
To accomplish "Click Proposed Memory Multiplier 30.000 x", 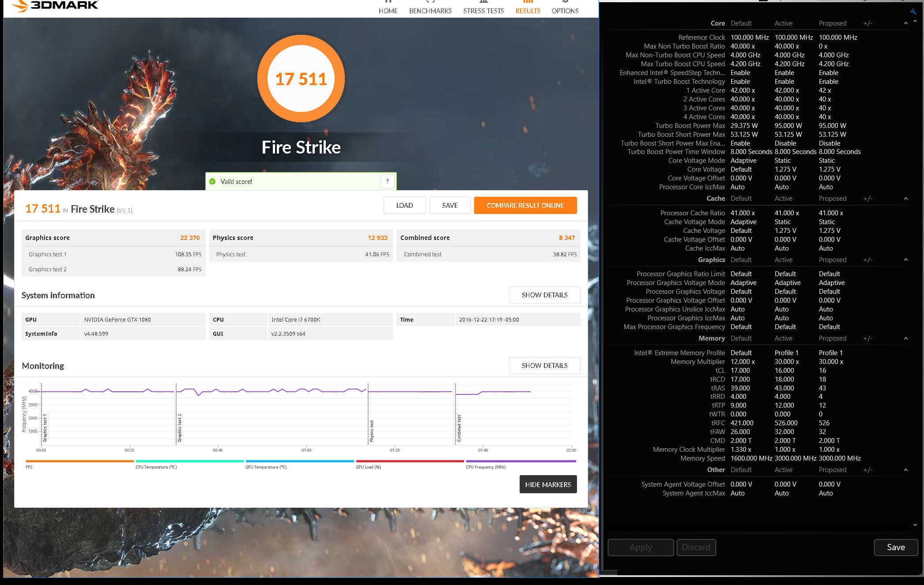I will 831,362.
